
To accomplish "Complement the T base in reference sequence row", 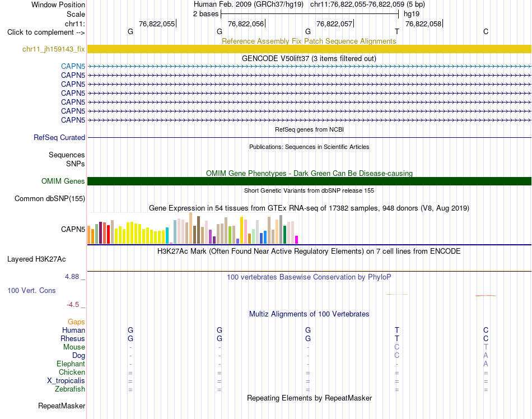I will 397,31.
